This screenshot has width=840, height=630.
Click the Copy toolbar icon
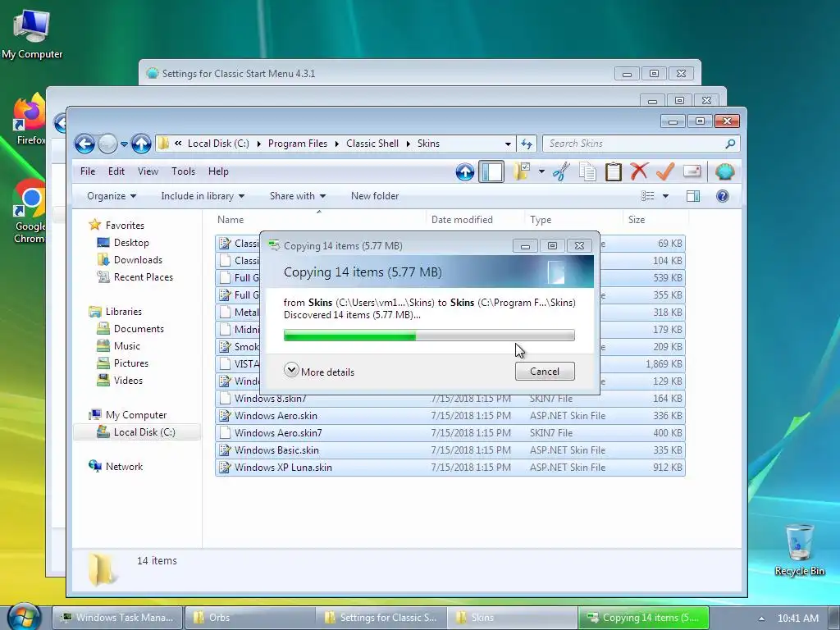587,172
